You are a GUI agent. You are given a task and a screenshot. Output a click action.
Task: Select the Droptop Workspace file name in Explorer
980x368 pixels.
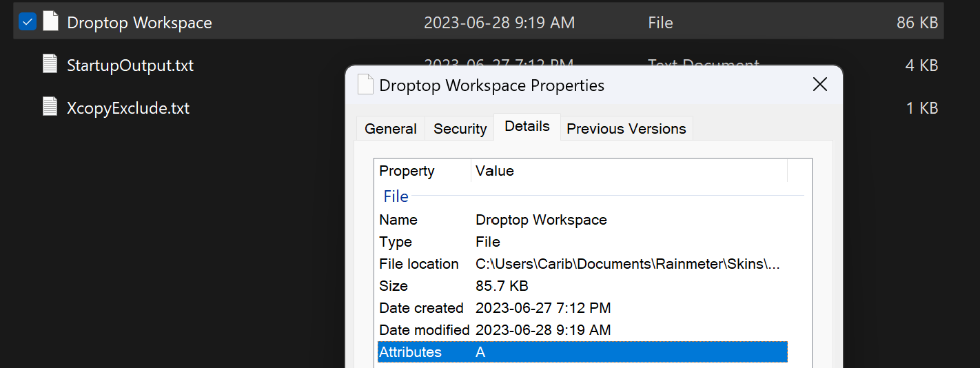[139, 22]
